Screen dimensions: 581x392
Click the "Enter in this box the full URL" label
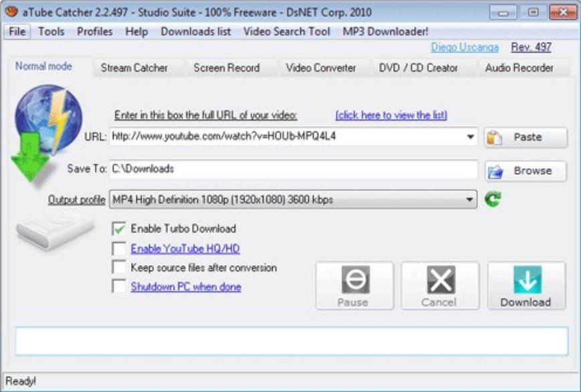point(206,115)
